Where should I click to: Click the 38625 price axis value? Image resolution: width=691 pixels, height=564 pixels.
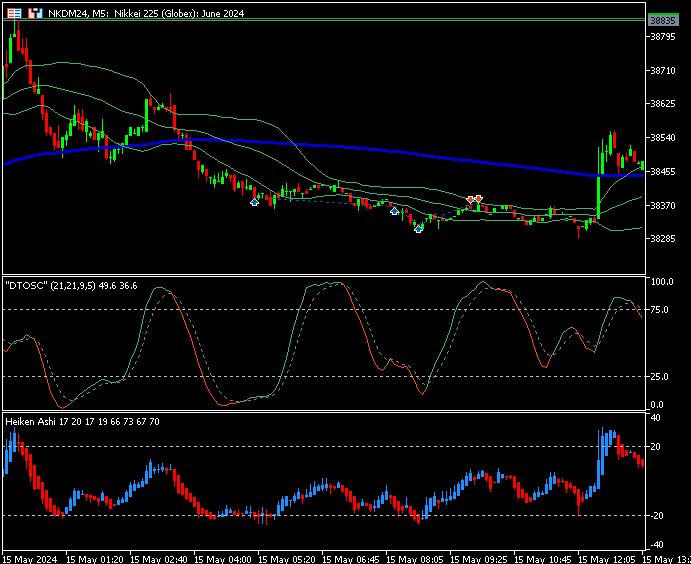tap(663, 104)
